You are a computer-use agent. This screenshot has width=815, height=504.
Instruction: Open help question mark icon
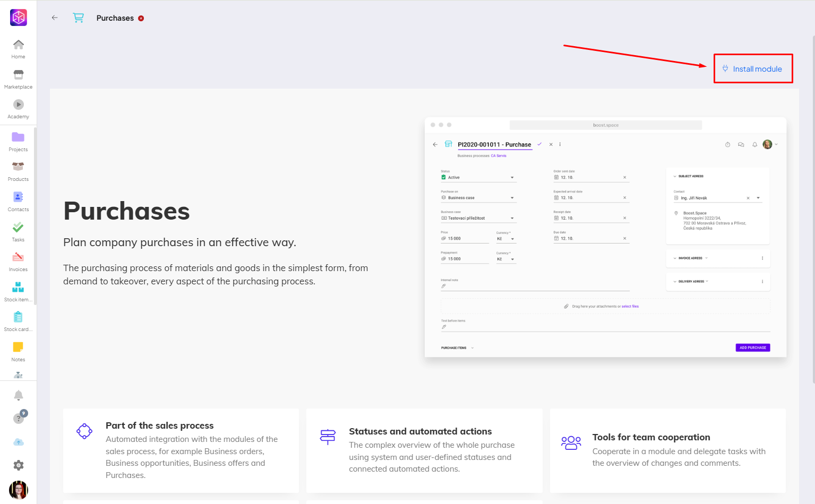point(19,418)
